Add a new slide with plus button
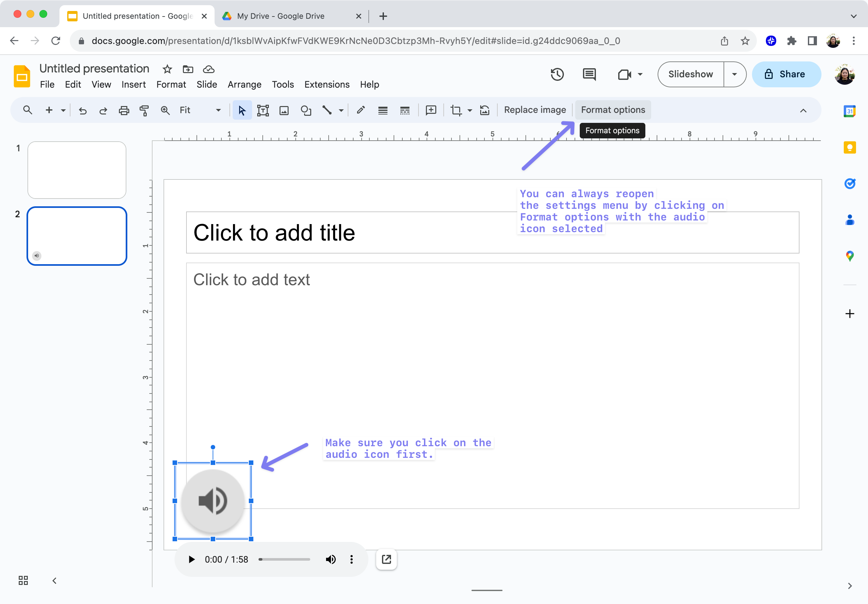 coord(49,110)
